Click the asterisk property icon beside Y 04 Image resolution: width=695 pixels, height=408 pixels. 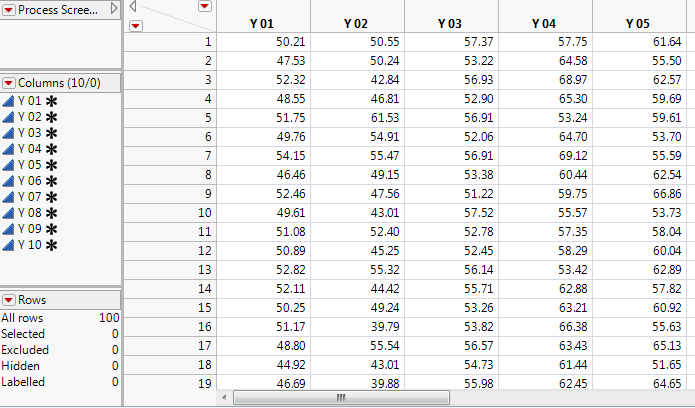coord(51,149)
